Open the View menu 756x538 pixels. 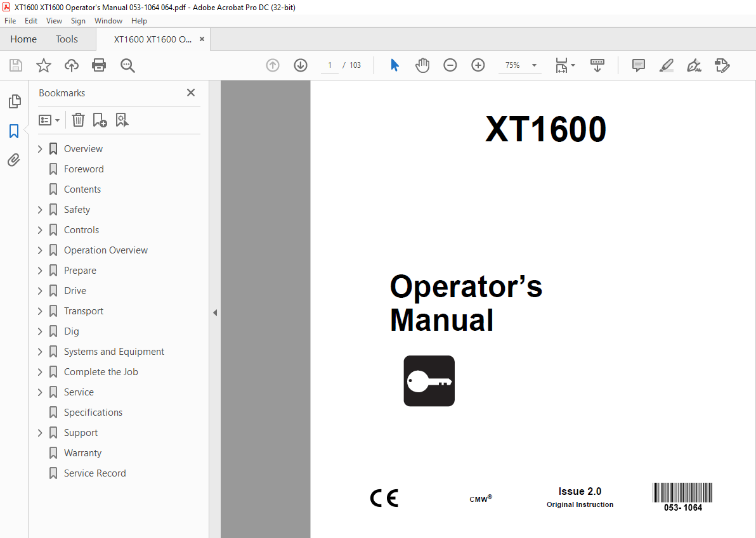54,21
